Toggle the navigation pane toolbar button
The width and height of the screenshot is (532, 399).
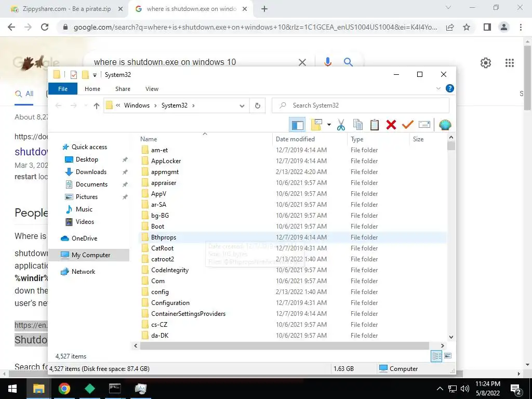point(297,125)
